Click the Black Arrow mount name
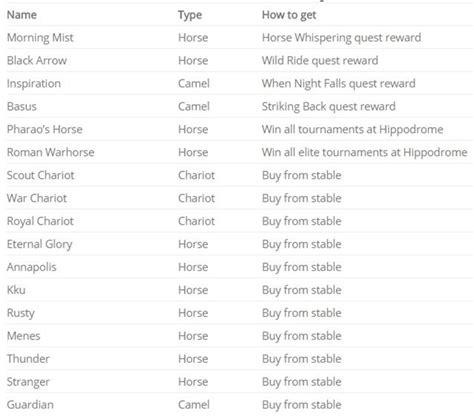474x416 pixels. [x=37, y=60]
